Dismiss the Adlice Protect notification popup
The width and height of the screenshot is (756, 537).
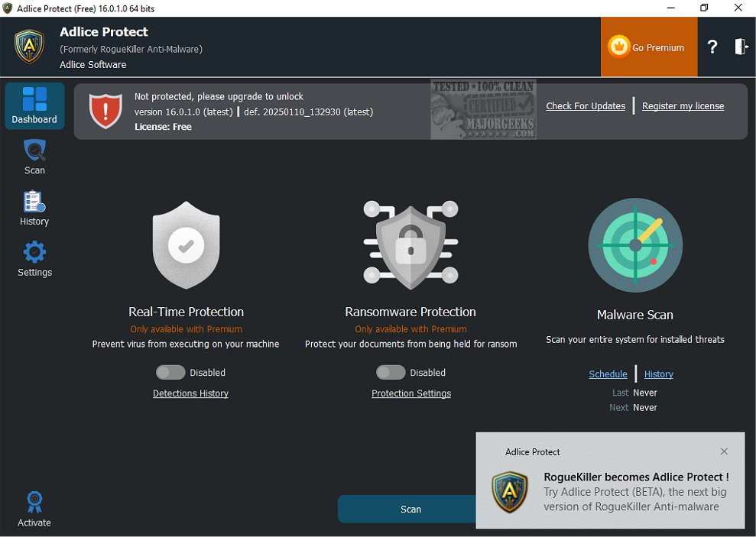[x=724, y=451]
